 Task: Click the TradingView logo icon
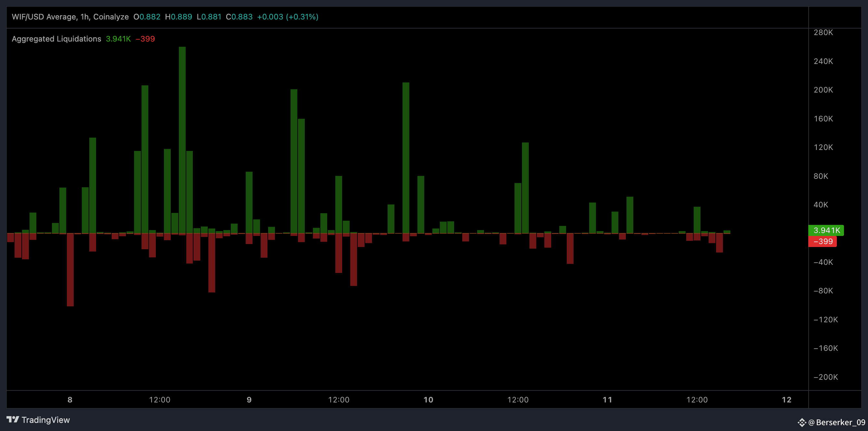tap(13, 420)
